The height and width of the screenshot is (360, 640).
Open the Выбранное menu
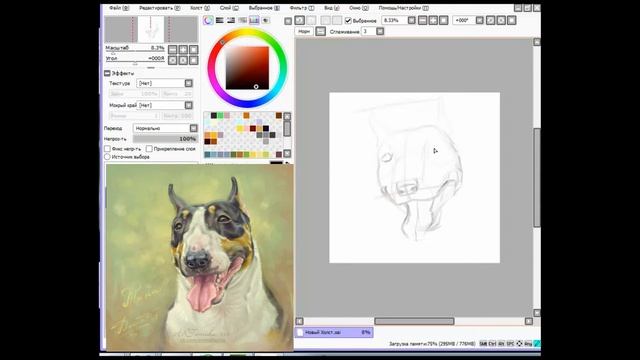[x=264, y=8]
